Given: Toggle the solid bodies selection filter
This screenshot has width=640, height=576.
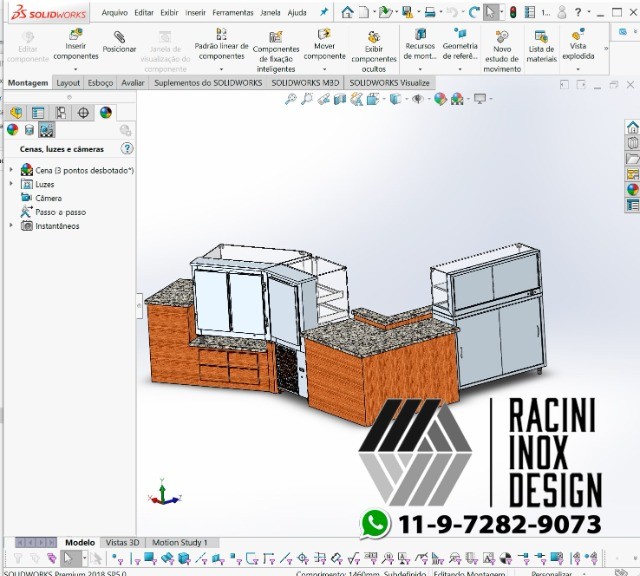Looking at the screenshot, I should 184,558.
